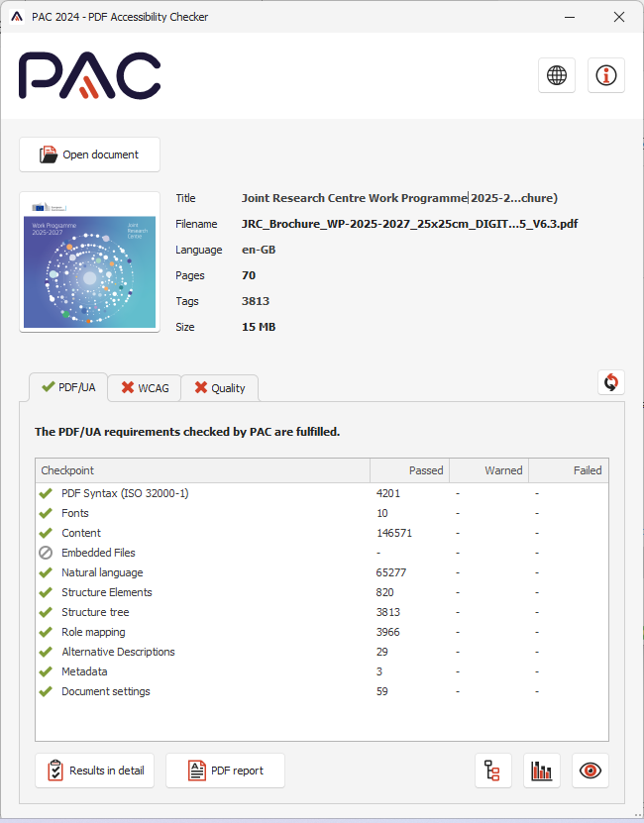
Task: Click the Warned column header
Action: tap(489, 470)
